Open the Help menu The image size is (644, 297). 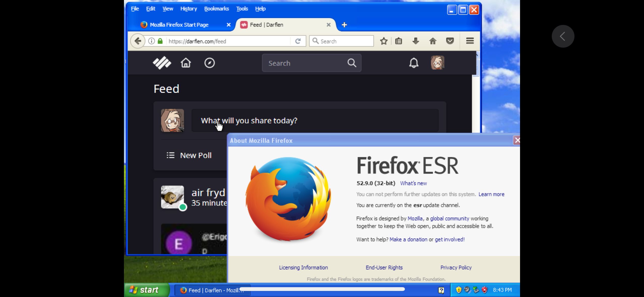[x=260, y=9]
